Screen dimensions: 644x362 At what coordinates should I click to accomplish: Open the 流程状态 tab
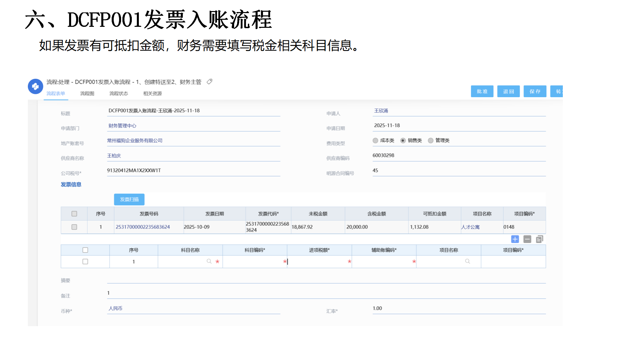(x=118, y=94)
